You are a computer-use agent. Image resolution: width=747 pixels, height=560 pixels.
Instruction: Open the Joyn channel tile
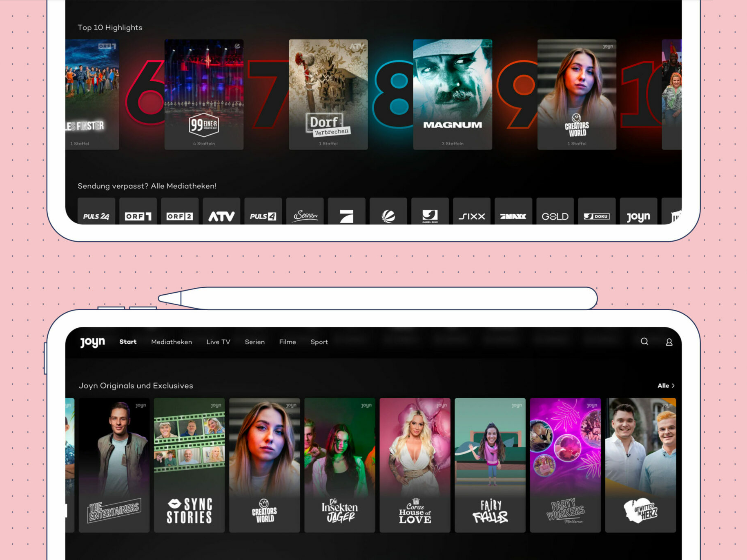pos(638,211)
